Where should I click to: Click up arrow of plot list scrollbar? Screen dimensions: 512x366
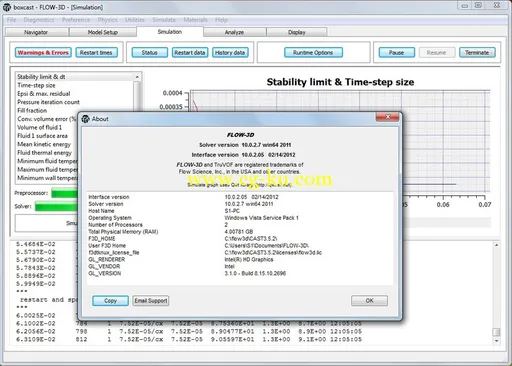pos(137,77)
